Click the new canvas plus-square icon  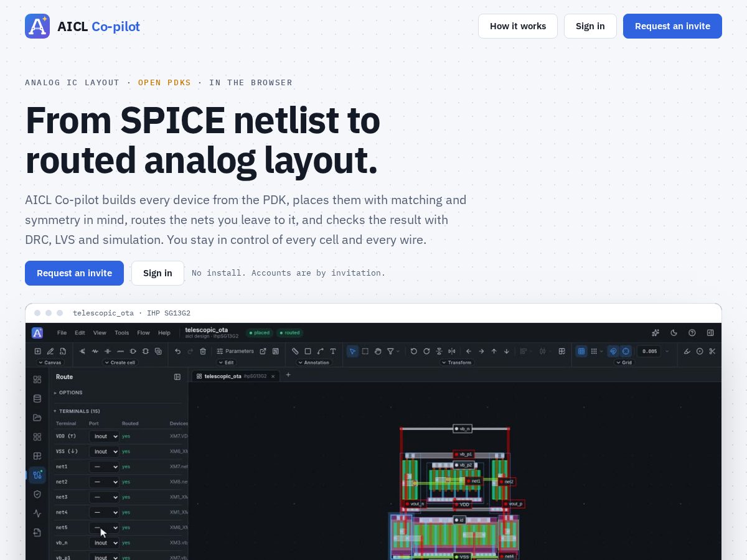pos(37,351)
